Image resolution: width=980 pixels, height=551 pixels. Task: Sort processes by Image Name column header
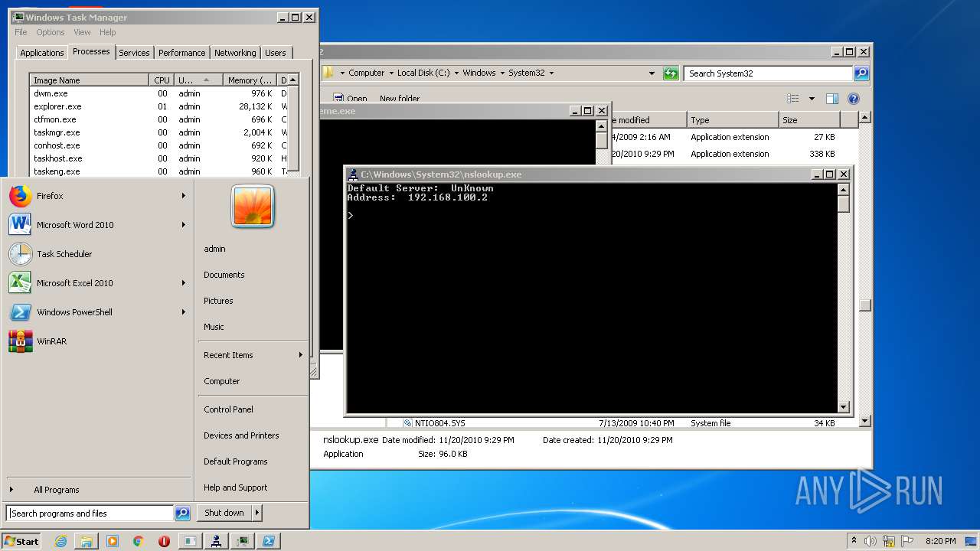click(89, 80)
